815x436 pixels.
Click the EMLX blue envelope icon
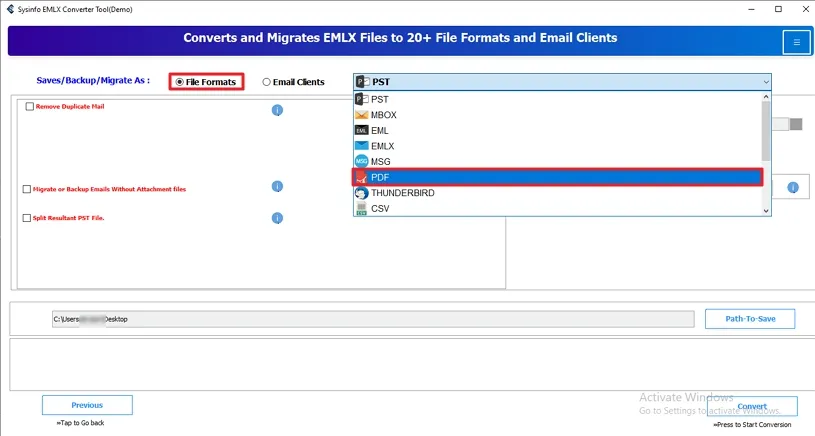point(362,146)
